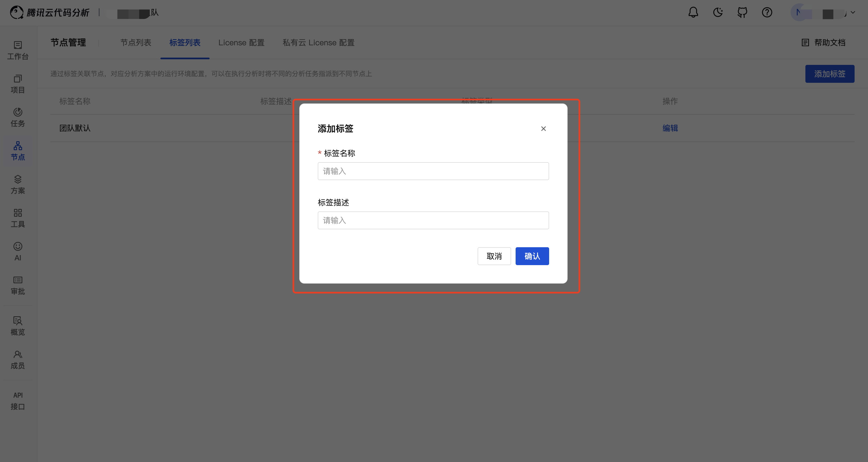Image resolution: width=868 pixels, height=462 pixels.
Task: Select the 节点 nodes sidebar icon
Action: 18,151
